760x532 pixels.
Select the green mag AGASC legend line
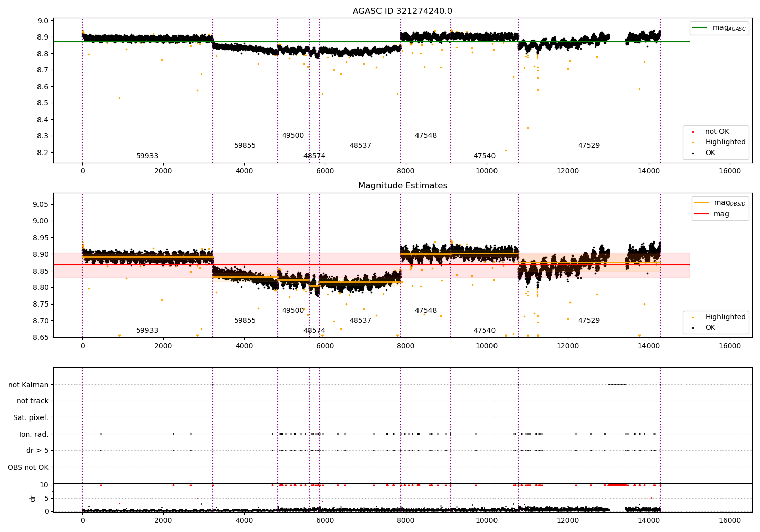[700, 28]
